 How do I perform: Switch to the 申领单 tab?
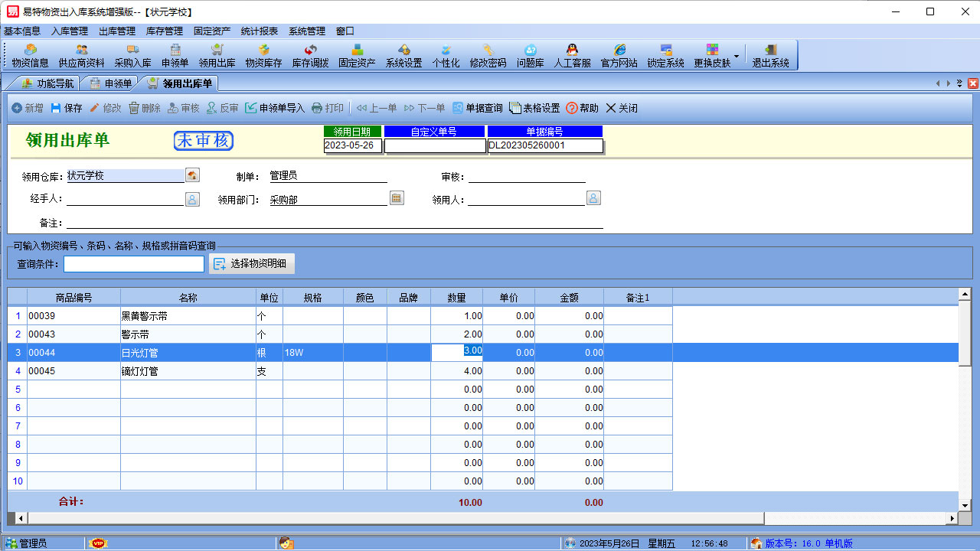111,83
